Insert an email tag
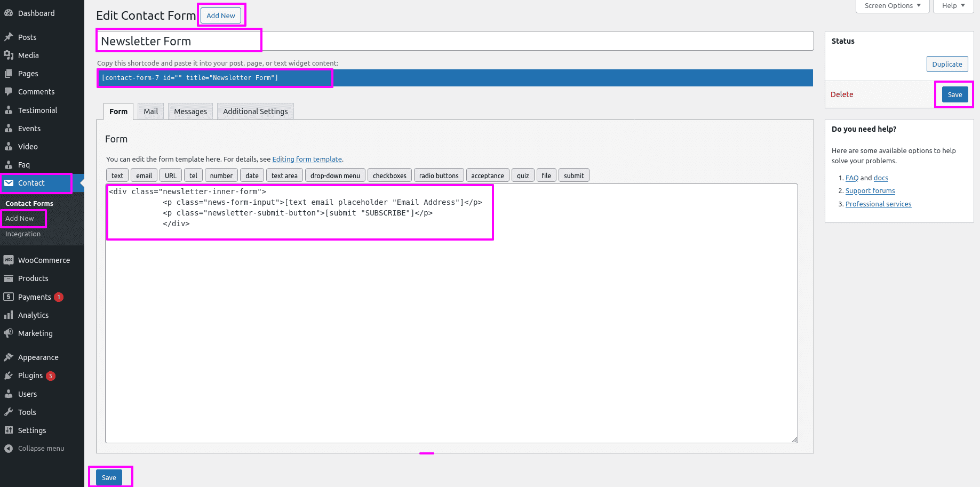 (x=144, y=175)
